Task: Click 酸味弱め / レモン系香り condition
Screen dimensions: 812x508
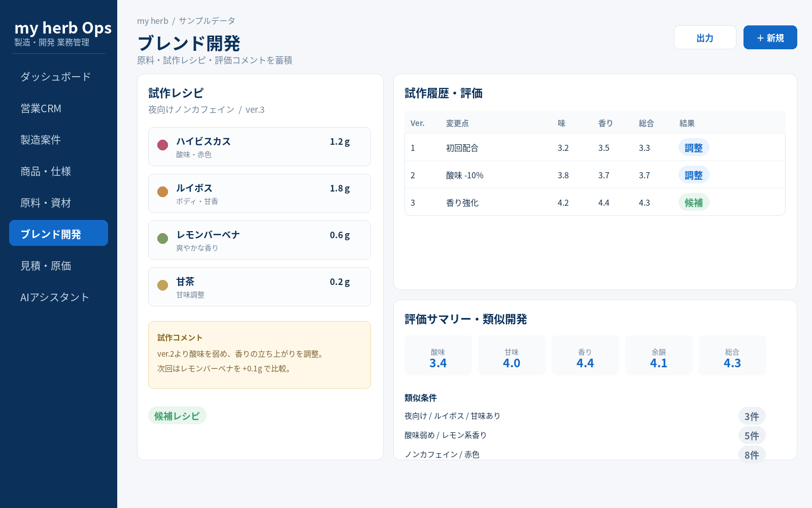Action: click(446, 435)
